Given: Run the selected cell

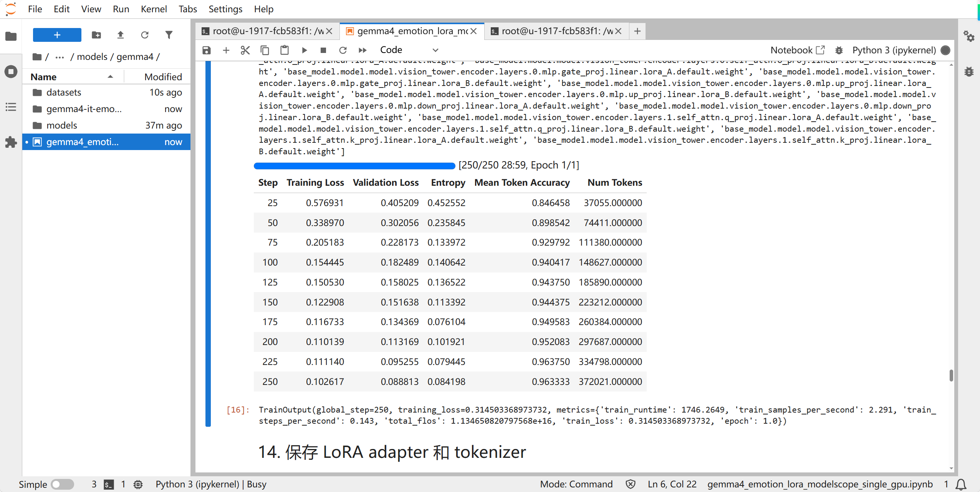Looking at the screenshot, I should coord(304,50).
